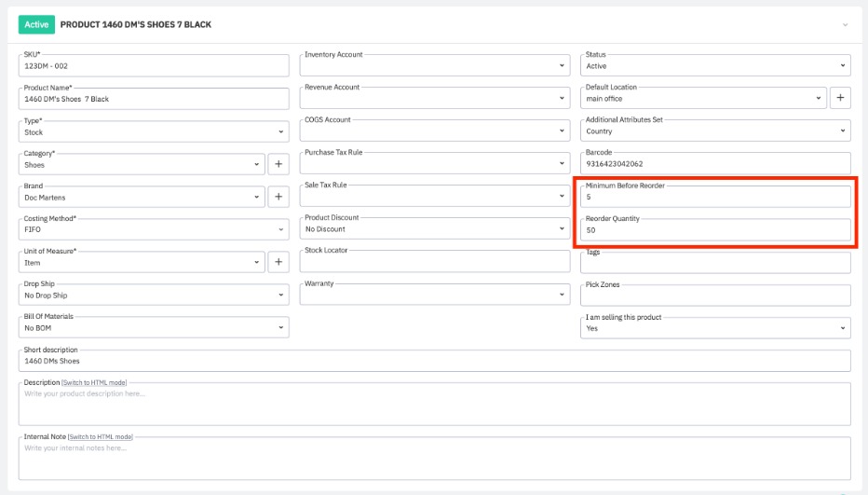868x495 pixels.
Task: Click the green Active status badge
Action: (36, 24)
